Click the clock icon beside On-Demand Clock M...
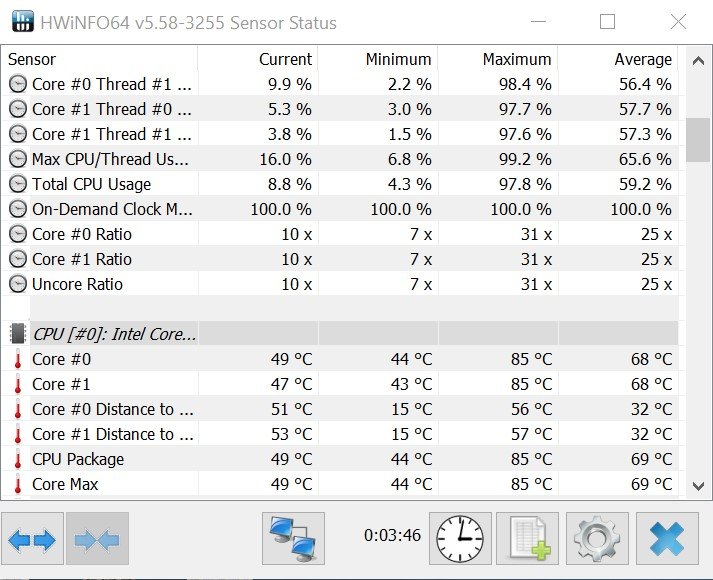This screenshot has height=580, width=713. (18, 209)
